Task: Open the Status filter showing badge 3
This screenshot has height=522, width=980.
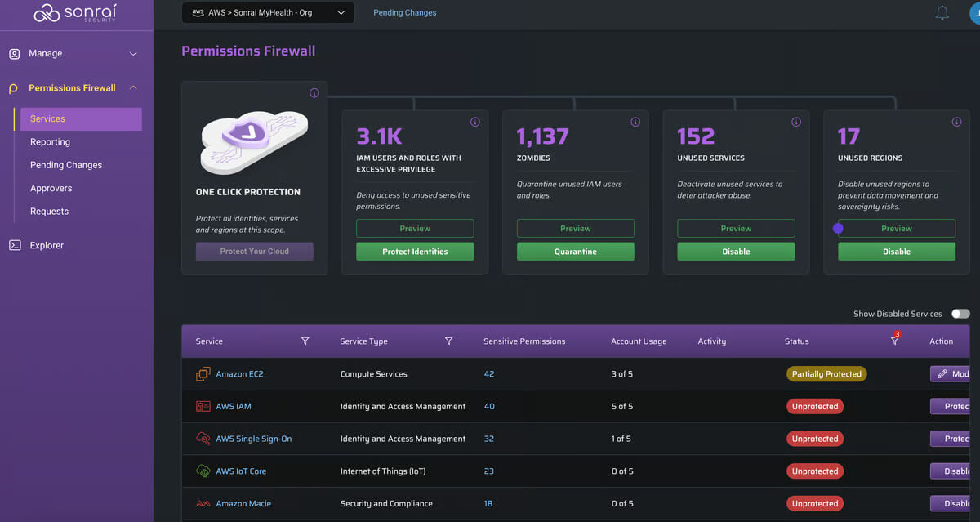Action: pyautogui.click(x=895, y=340)
